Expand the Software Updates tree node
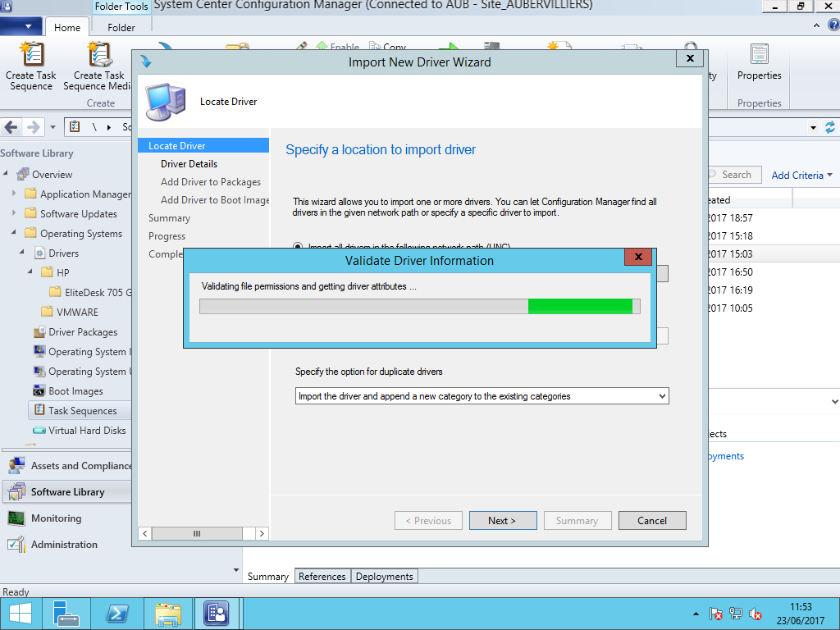The height and width of the screenshot is (630, 840). (x=15, y=213)
